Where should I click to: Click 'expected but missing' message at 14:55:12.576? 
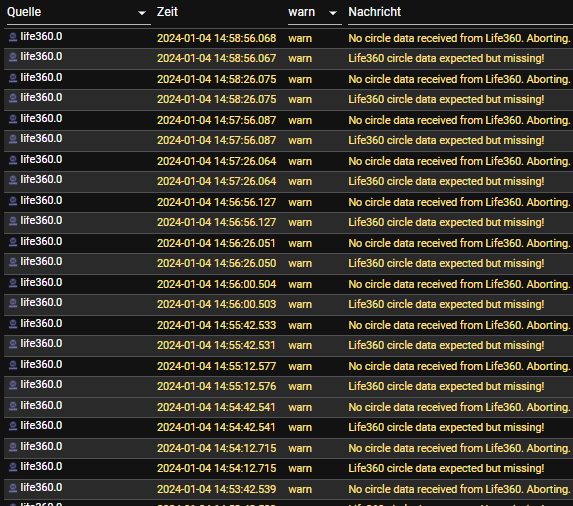pyautogui.click(x=446, y=387)
